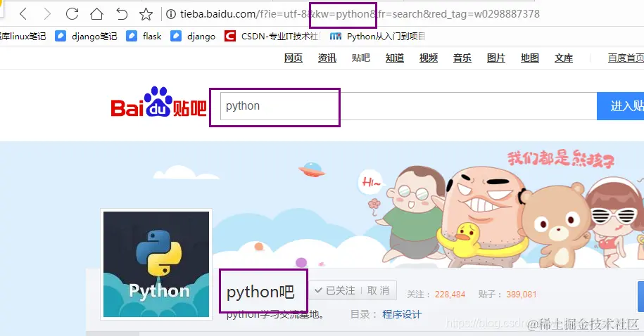Click the flask bookmark favicon

(132, 36)
